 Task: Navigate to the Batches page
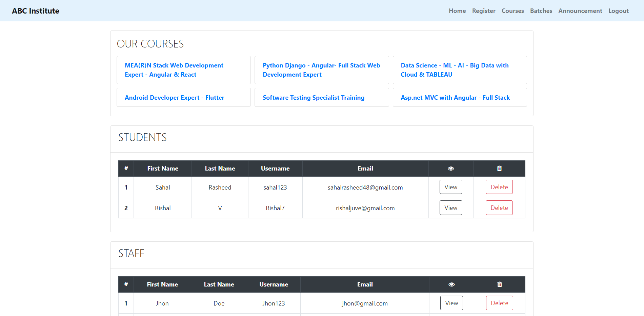pos(541,11)
